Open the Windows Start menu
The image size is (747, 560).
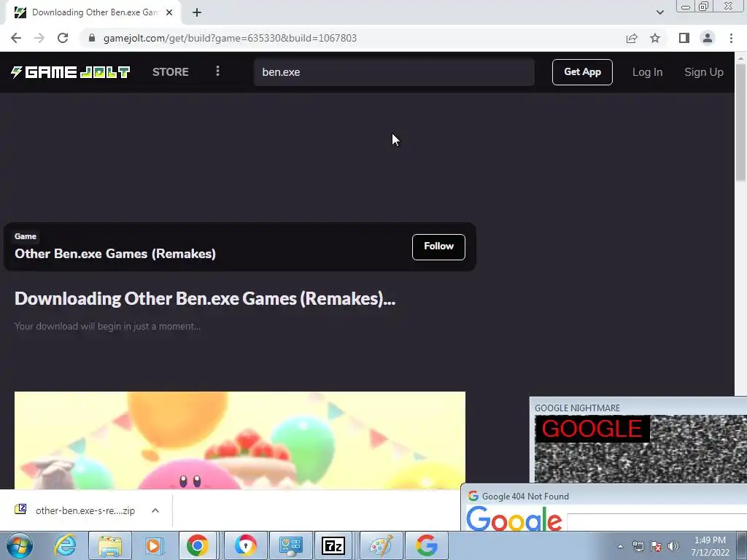pyautogui.click(x=19, y=545)
